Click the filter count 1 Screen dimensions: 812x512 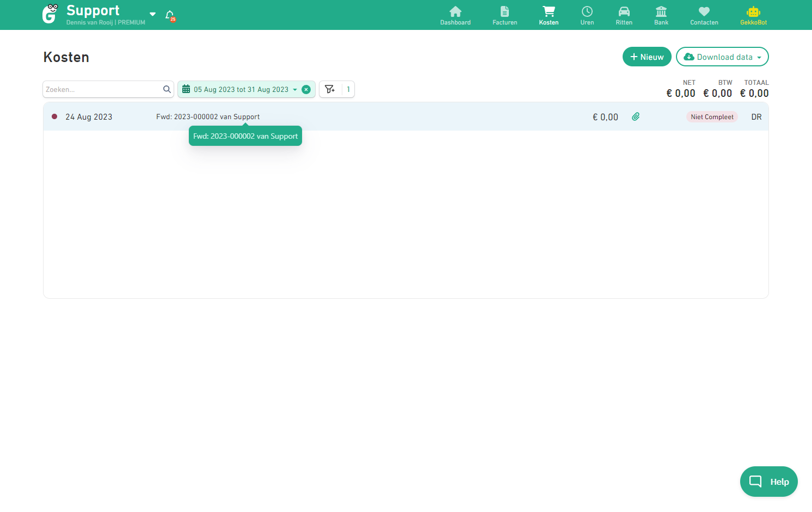348,89
